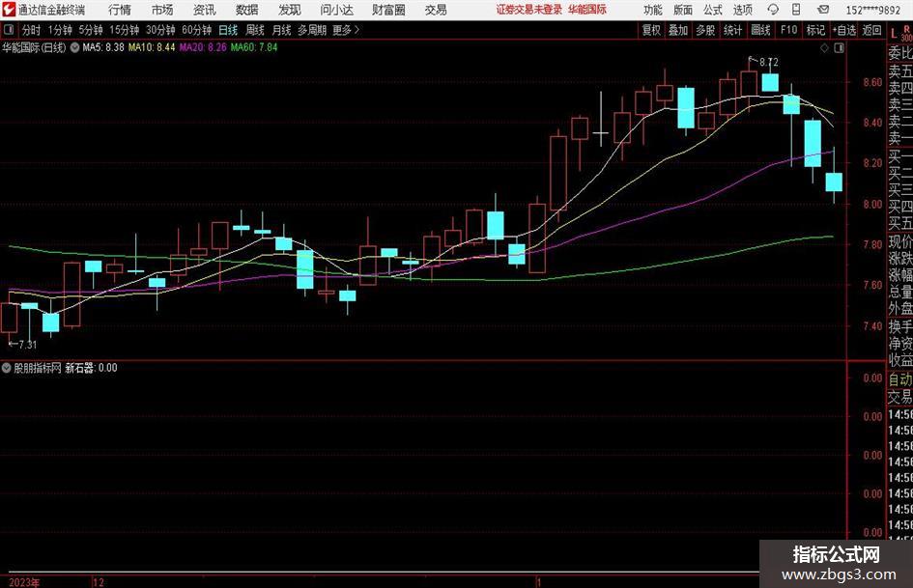Click the 统计 statistics button
The width and height of the screenshot is (913, 588).
pos(733,30)
